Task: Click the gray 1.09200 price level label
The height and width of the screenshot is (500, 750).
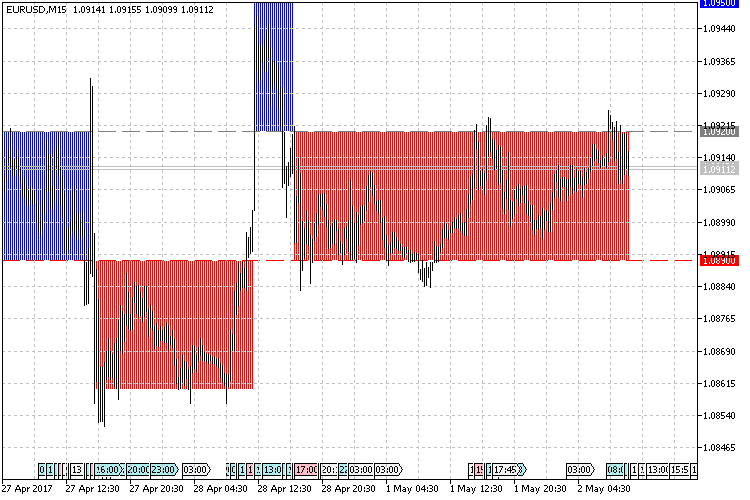Action: [720, 131]
